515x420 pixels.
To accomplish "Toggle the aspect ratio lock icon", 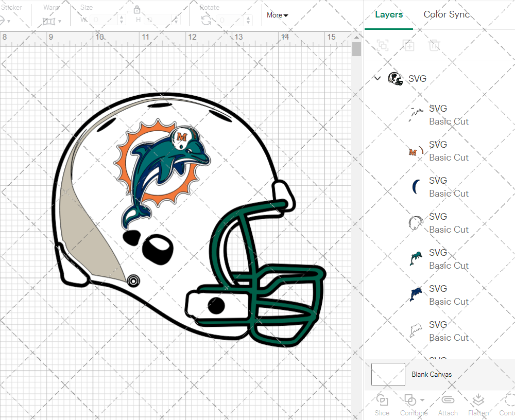I will [137, 9].
